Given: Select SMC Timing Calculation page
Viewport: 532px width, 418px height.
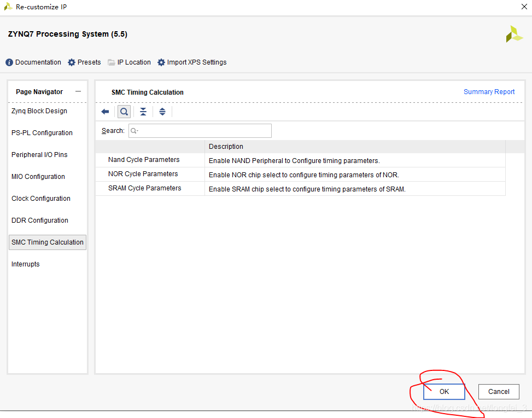Looking at the screenshot, I should click(48, 242).
